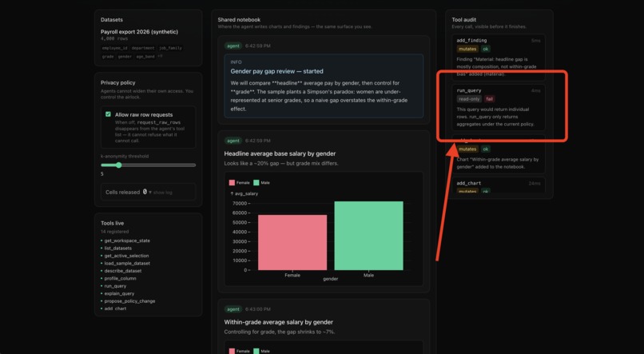The image size is (644, 354).
Task: Click mutates badge under add_finding
Action: (467, 49)
